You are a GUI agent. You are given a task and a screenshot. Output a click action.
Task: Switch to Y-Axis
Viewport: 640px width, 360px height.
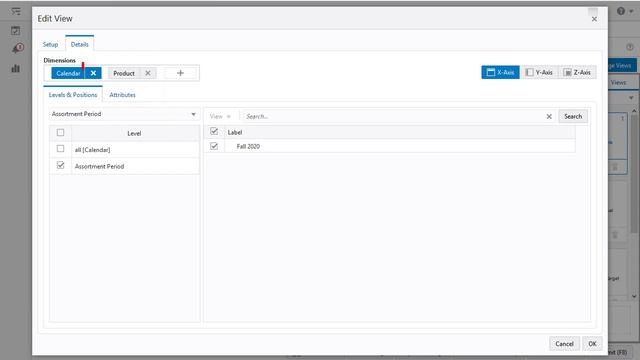[539, 72]
